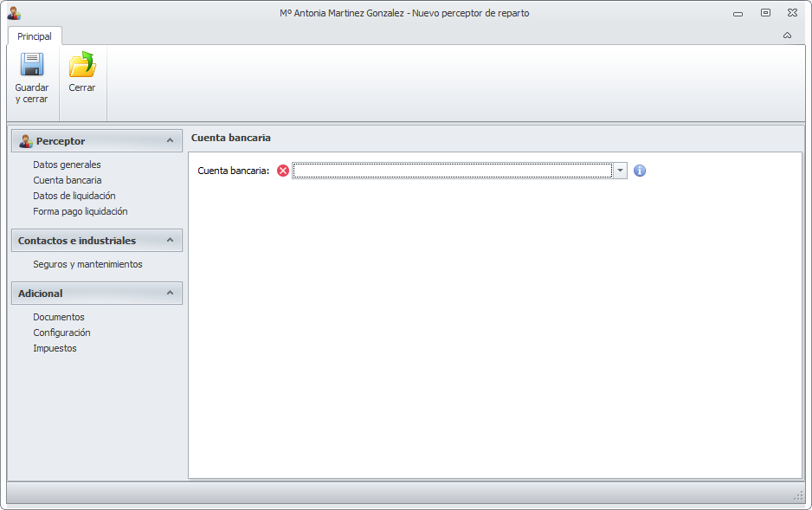Click the red error icon beside Cuenta bancaria
The width and height of the screenshot is (812, 510).
(x=283, y=171)
